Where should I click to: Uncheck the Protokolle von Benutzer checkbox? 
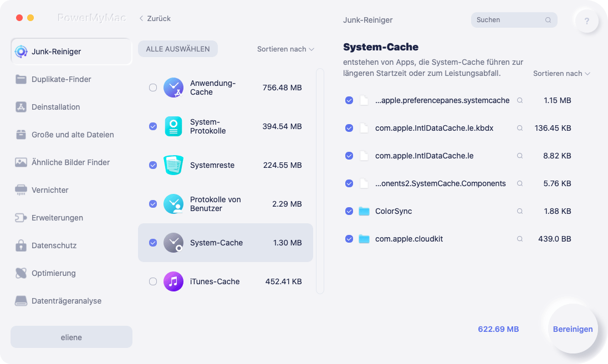click(153, 204)
